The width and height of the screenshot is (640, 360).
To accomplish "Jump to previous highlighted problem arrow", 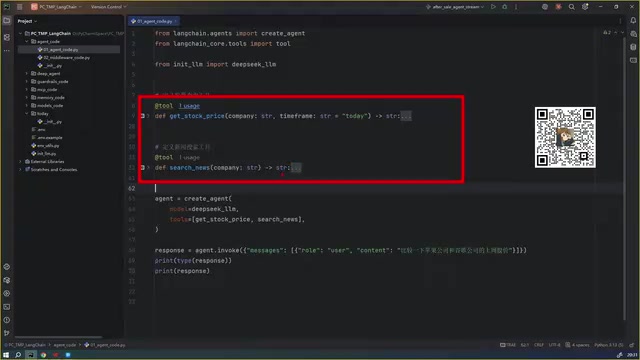I will pos(616,33).
